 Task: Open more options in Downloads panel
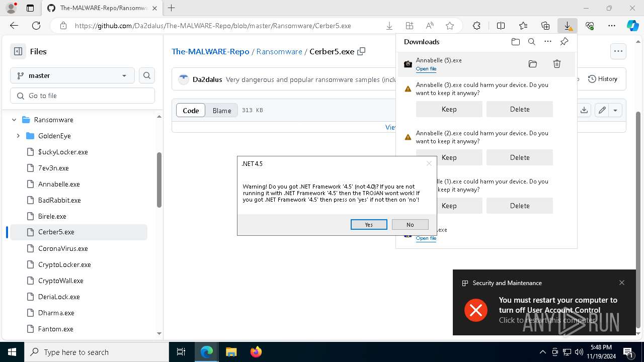coord(548,42)
